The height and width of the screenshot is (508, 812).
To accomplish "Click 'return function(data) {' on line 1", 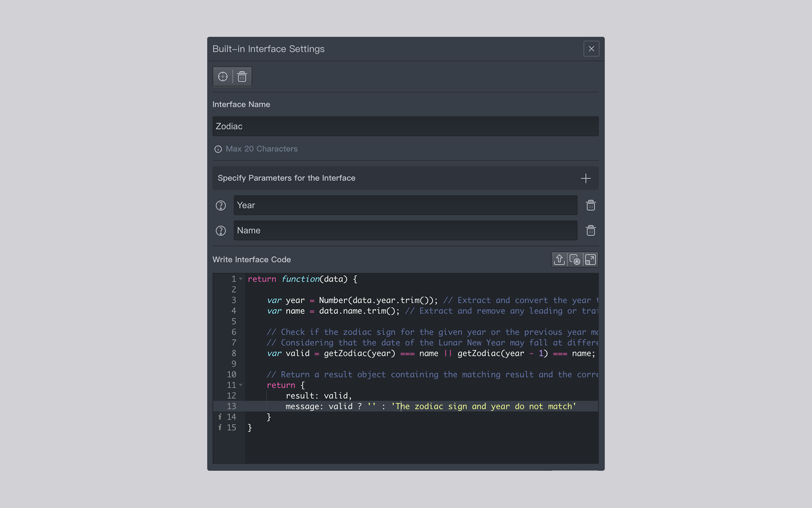I will [x=302, y=279].
